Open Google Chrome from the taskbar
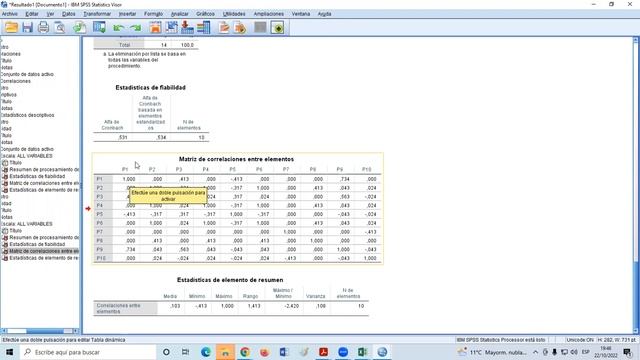This screenshot has width=640, height=360. click(x=245, y=352)
